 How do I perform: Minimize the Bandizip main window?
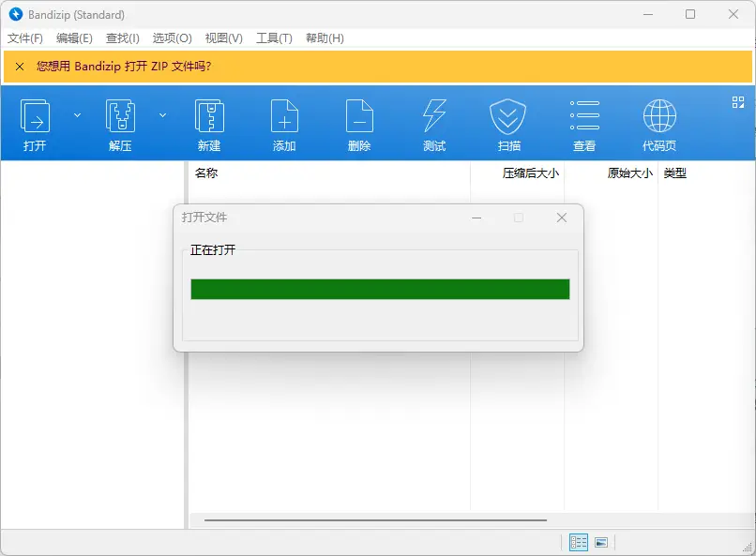tap(648, 14)
